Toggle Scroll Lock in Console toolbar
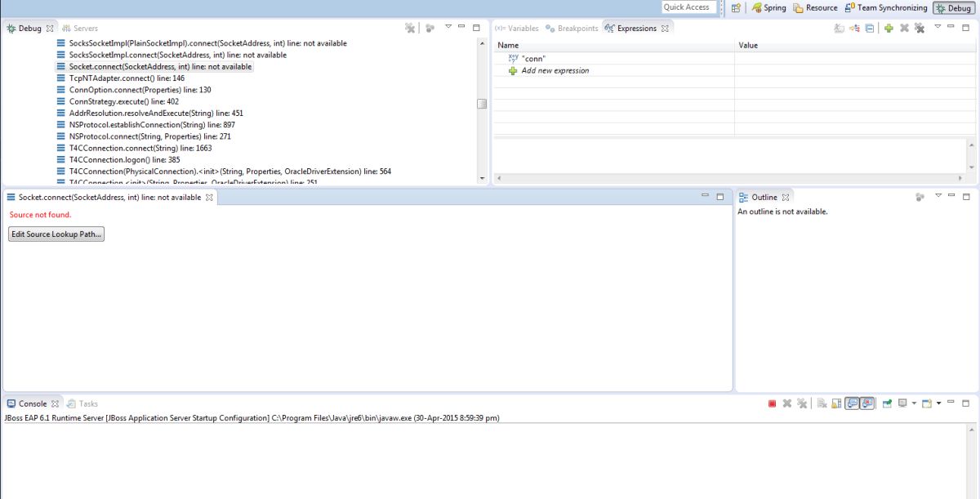Image resolution: width=980 pixels, height=499 pixels. 837,403
